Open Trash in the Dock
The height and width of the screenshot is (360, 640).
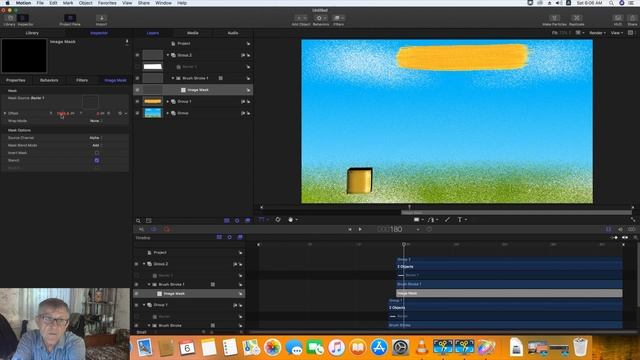click(580, 347)
